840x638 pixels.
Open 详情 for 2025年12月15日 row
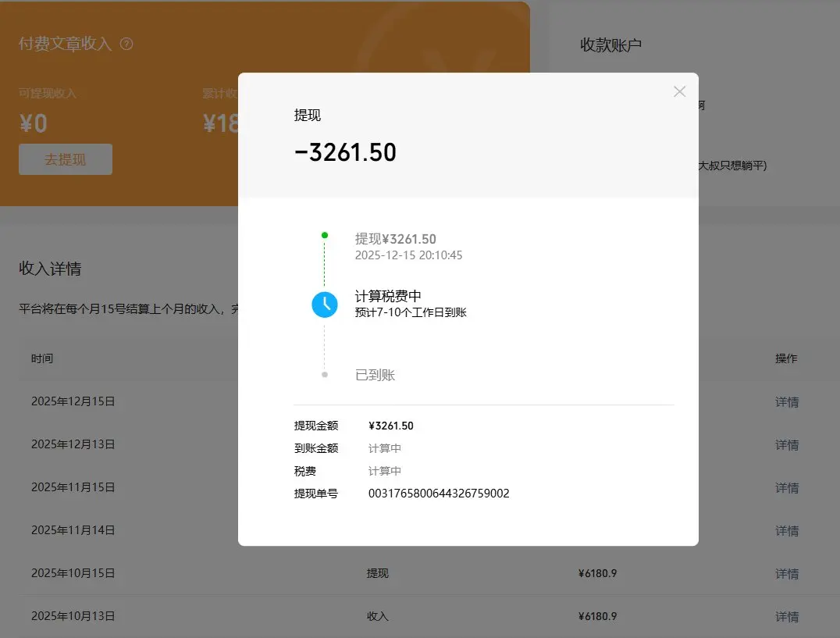click(x=786, y=401)
